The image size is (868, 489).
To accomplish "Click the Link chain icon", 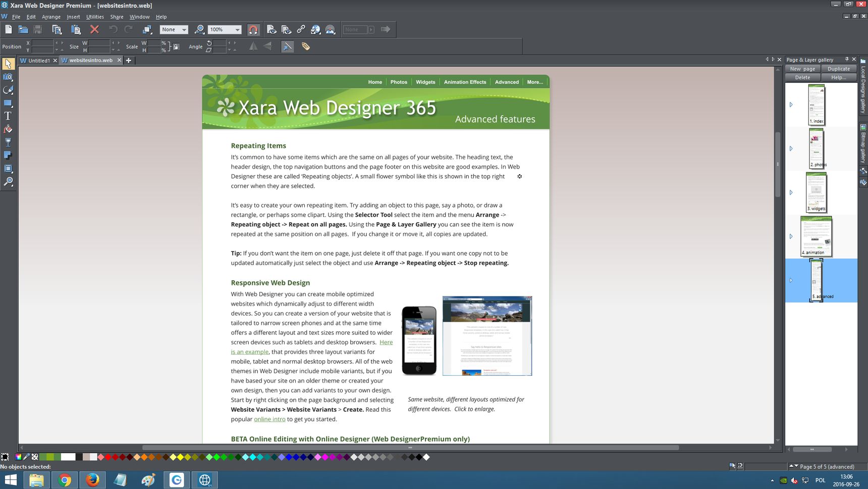I will click(x=301, y=30).
